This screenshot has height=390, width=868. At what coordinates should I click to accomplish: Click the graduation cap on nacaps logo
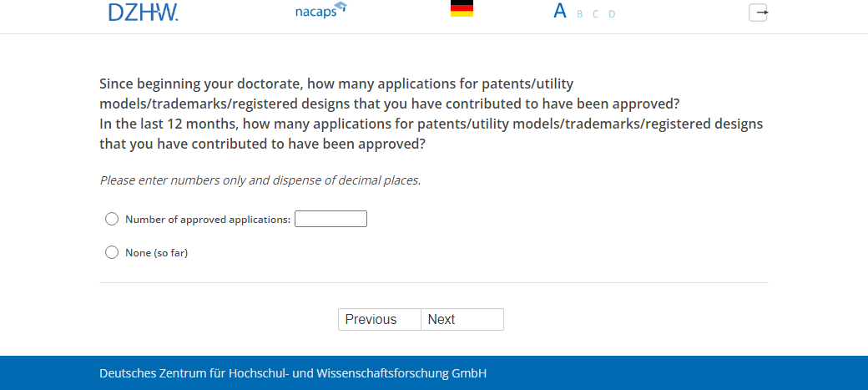[341, 8]
